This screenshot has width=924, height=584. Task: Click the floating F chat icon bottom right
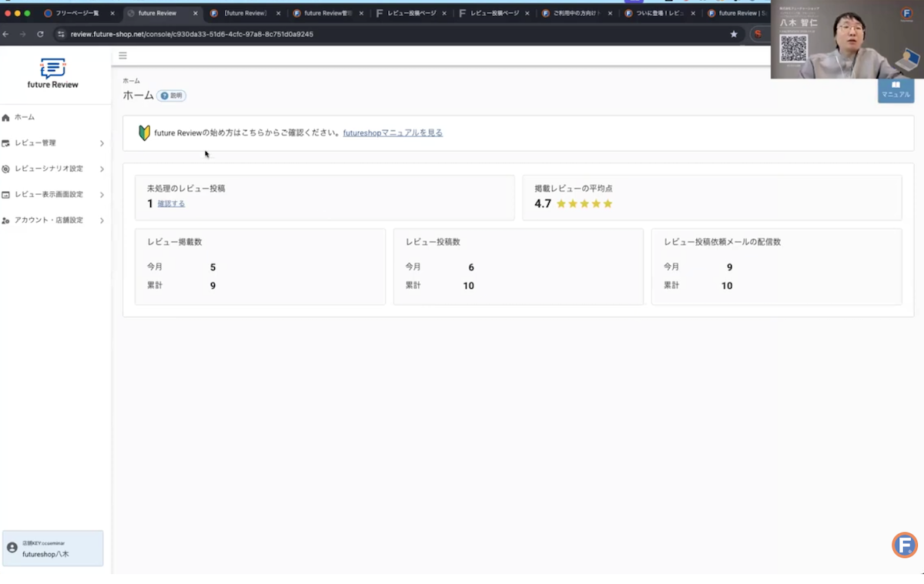tap(903, 545)
